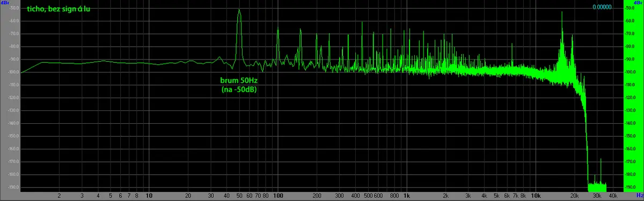644x201 pixels.
Task: Click the 50 tick label on frequency axis
Action: [239, 196]
